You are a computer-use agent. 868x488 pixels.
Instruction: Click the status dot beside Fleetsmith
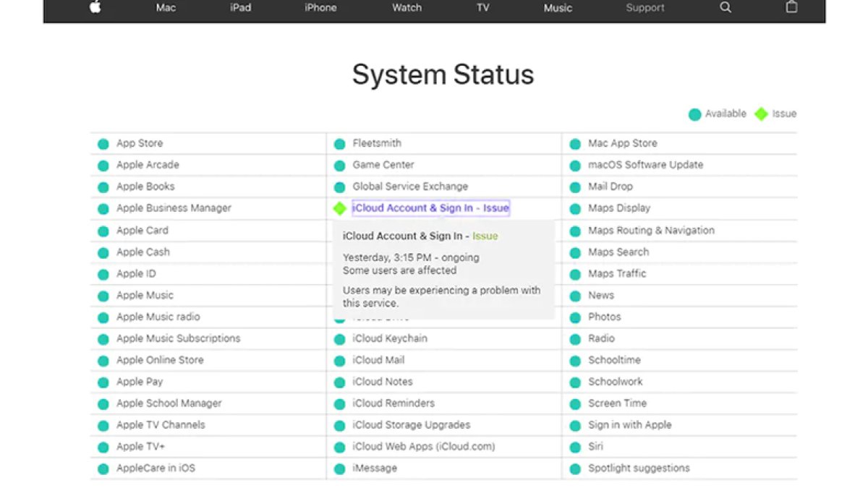point(339,144)
